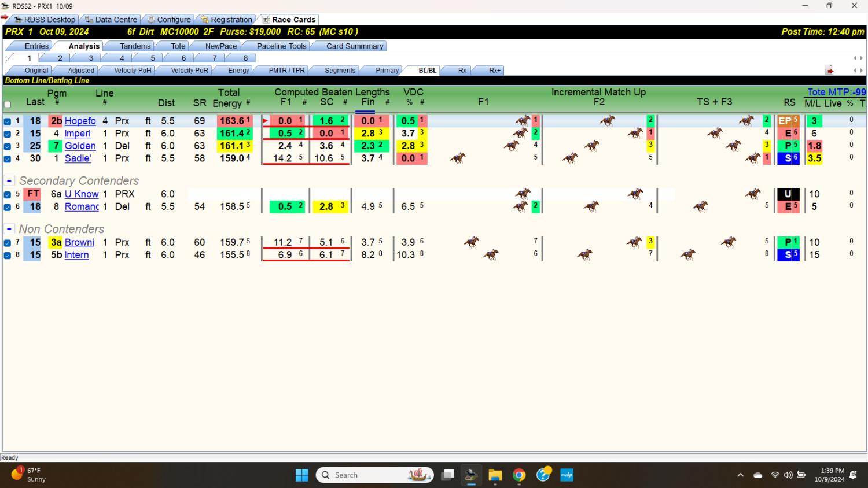Viewport: 868px width, 488px height.
Task: Open the Browni horse name link
Action: (79, 242)
